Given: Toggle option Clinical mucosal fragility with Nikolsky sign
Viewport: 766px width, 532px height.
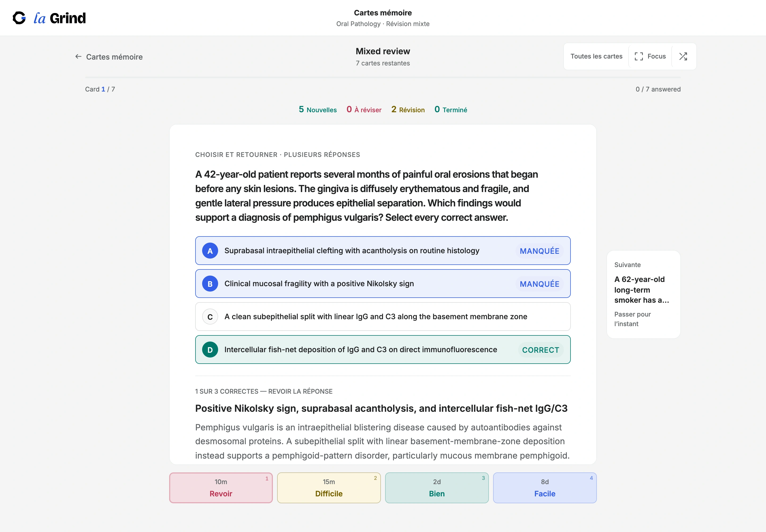Looking at the screenshot, I should 383,284.
